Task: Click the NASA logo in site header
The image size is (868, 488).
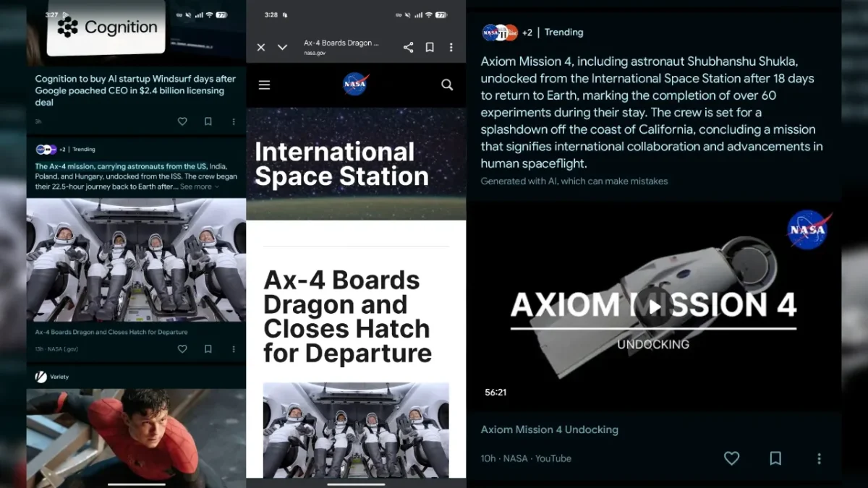Action: (x=356, y=85)
